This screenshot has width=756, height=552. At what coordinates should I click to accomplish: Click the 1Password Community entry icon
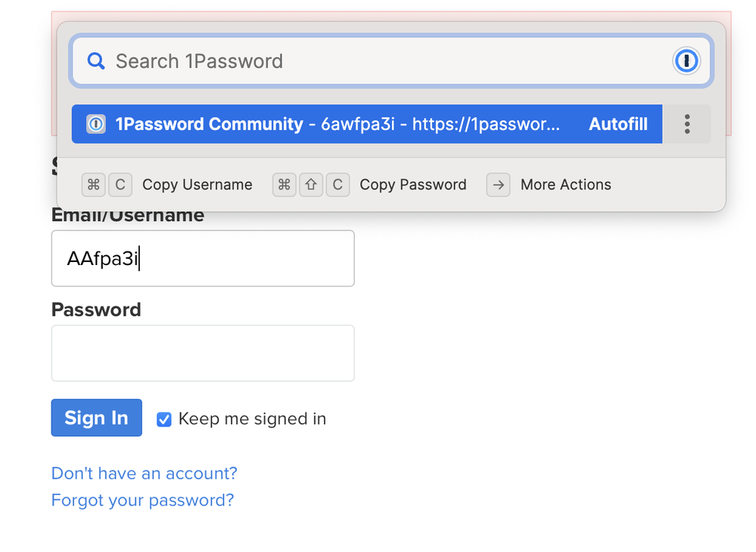point(96,124)
